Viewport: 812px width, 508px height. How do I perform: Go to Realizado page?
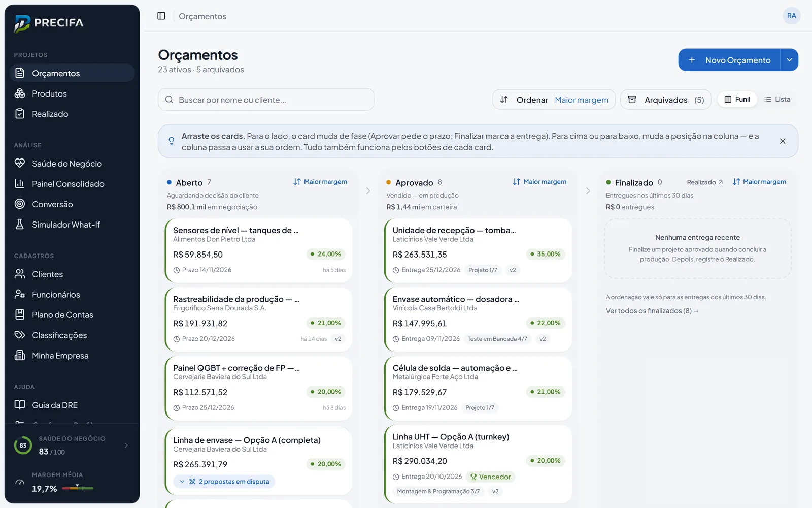(x=72, y=114)
